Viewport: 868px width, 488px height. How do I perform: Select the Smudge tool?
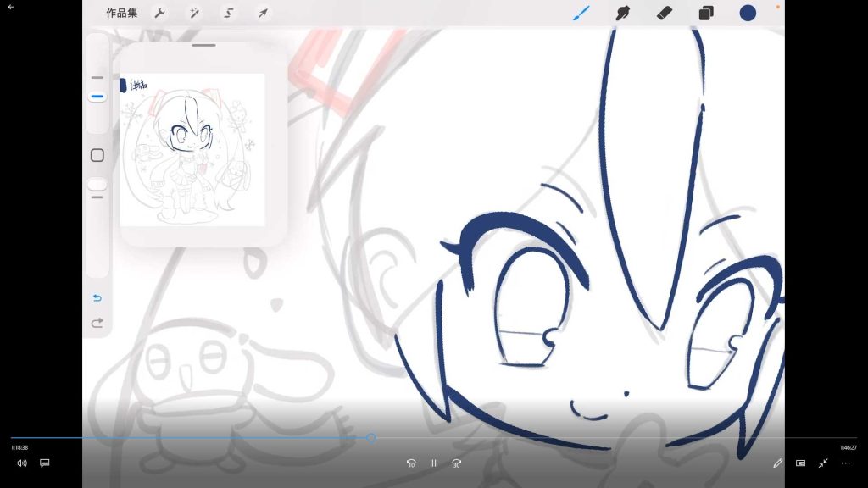coord(623,13)
